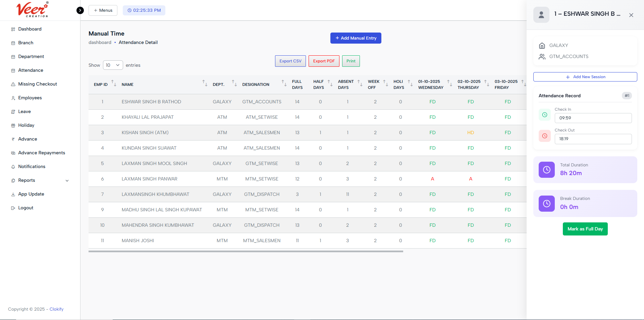Open the Holiday page icon

[13, 125]
